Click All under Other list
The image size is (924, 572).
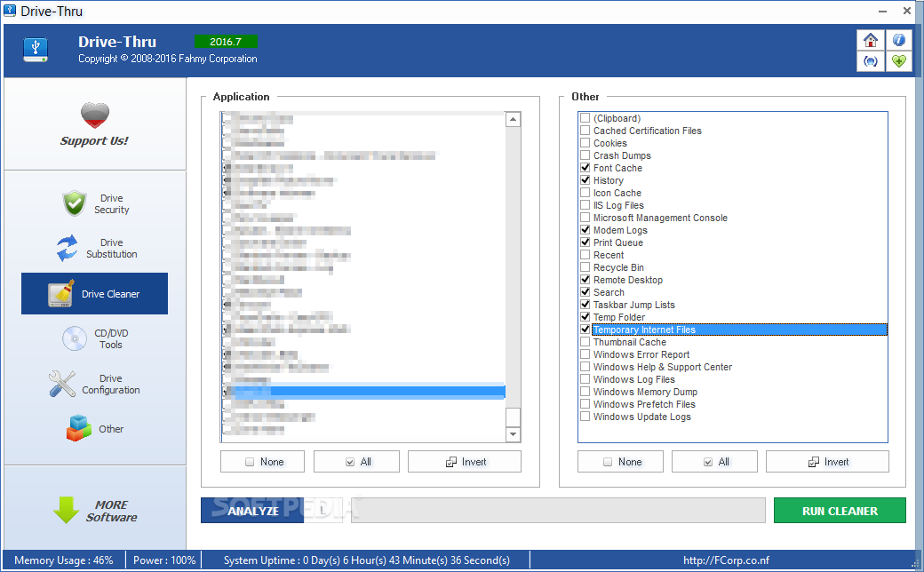tap(715, 462)
